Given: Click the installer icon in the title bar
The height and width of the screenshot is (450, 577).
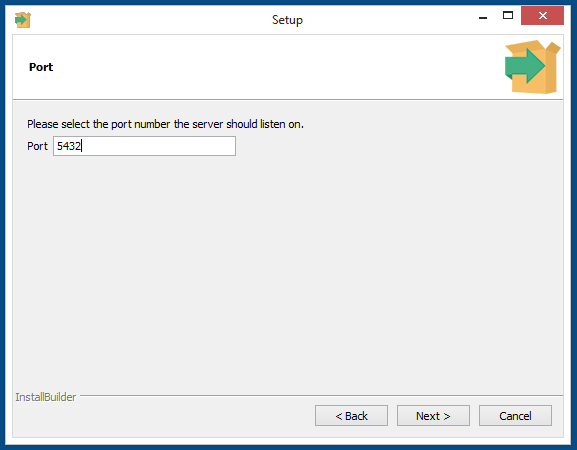Looking at the screenshot, I should click(22, 20).
